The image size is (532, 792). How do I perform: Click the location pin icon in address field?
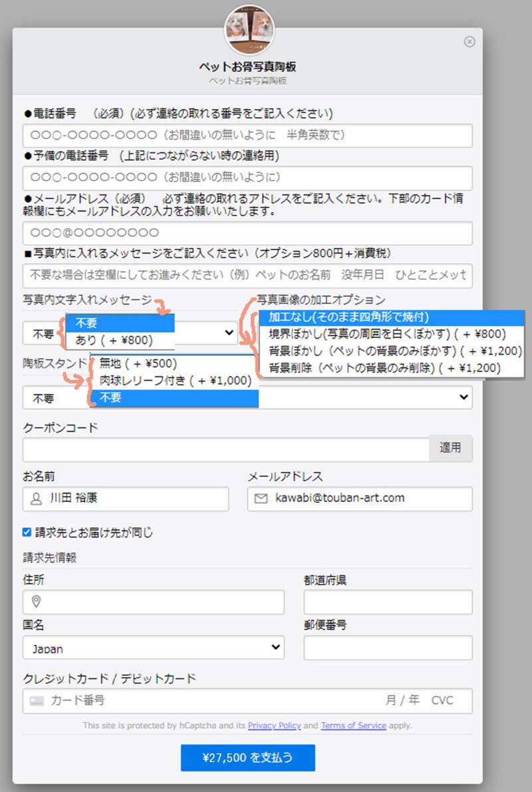coord(37,602)
